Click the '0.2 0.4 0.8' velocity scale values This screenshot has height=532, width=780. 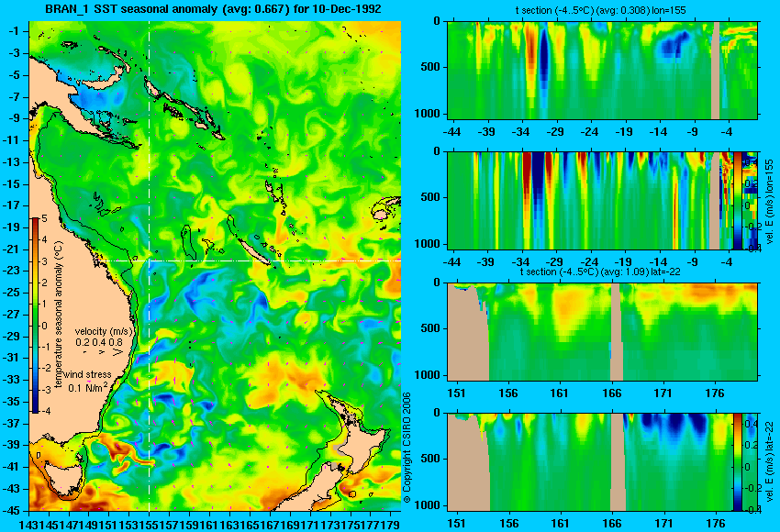99,342
